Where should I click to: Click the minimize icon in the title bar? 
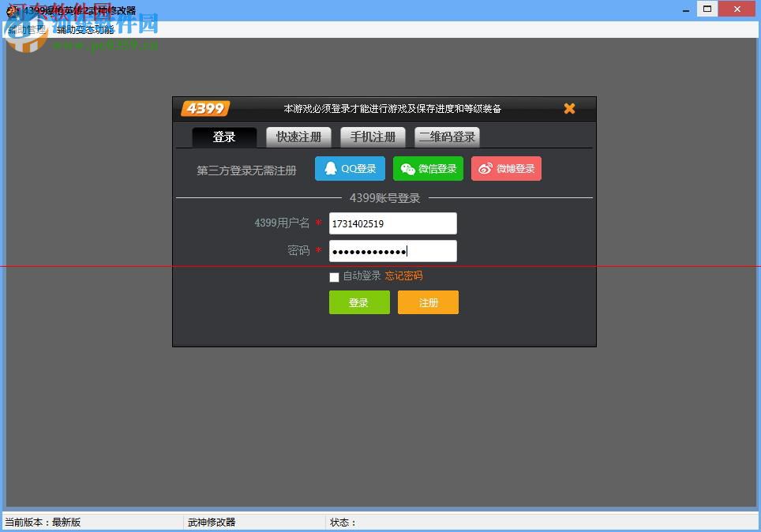click(684, 9)
